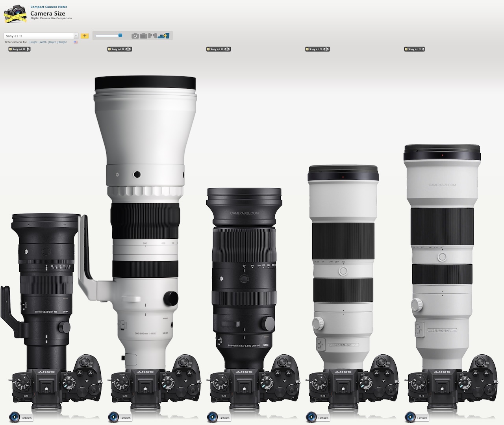Open Lenses for the Sony 200-600 camera
504x425 pixels.
click(318, 418)
